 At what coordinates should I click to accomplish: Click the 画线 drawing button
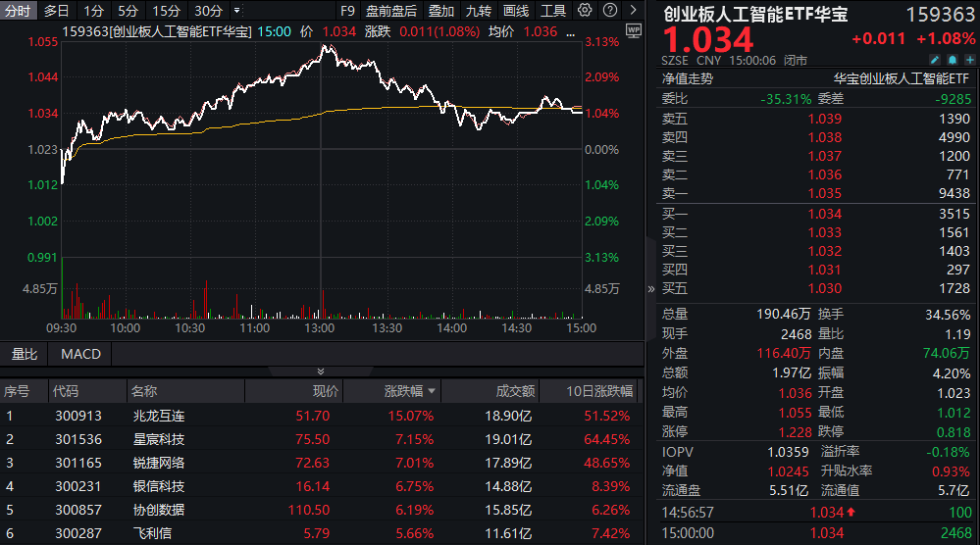[516, 11]
